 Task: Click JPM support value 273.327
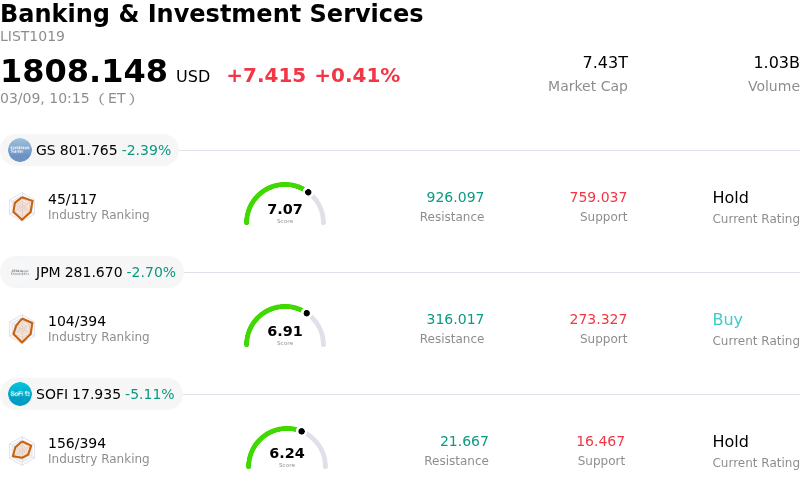(x=598, y=320)
